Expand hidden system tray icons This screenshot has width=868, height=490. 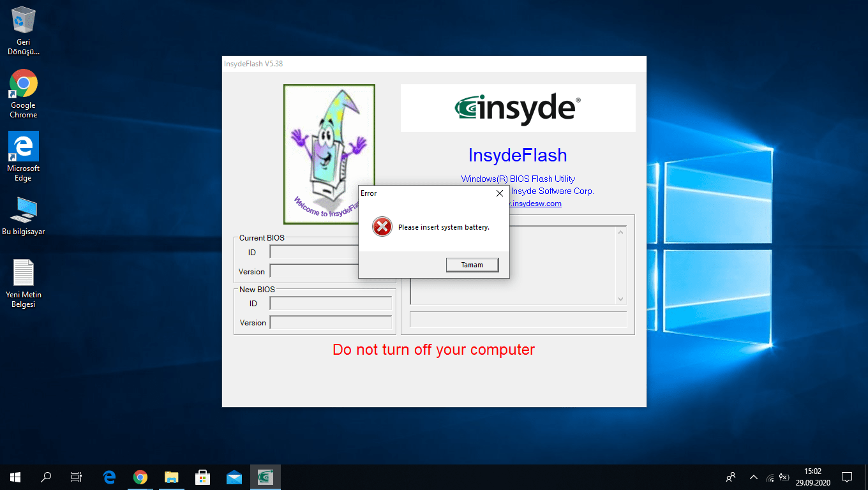point(754,477)
